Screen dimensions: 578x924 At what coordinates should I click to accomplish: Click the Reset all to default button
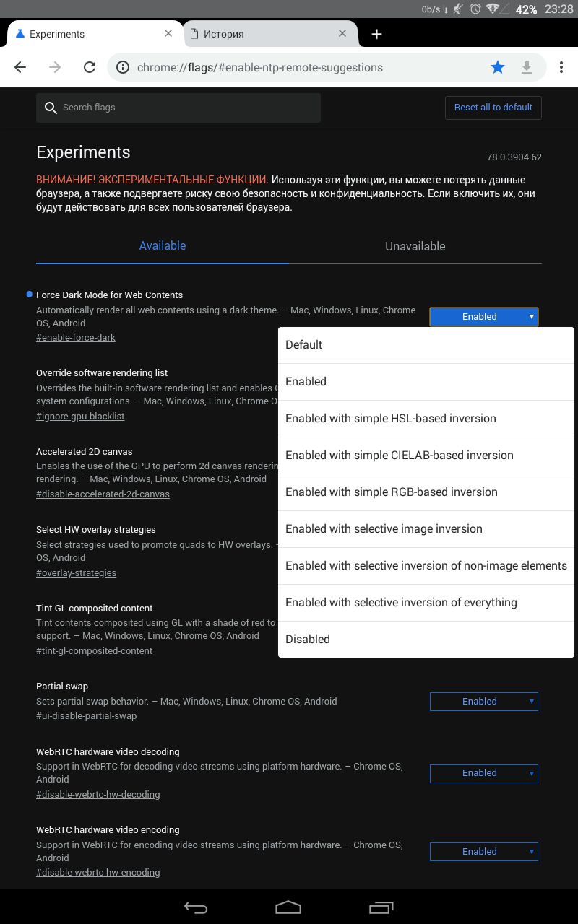click(493, 108)
